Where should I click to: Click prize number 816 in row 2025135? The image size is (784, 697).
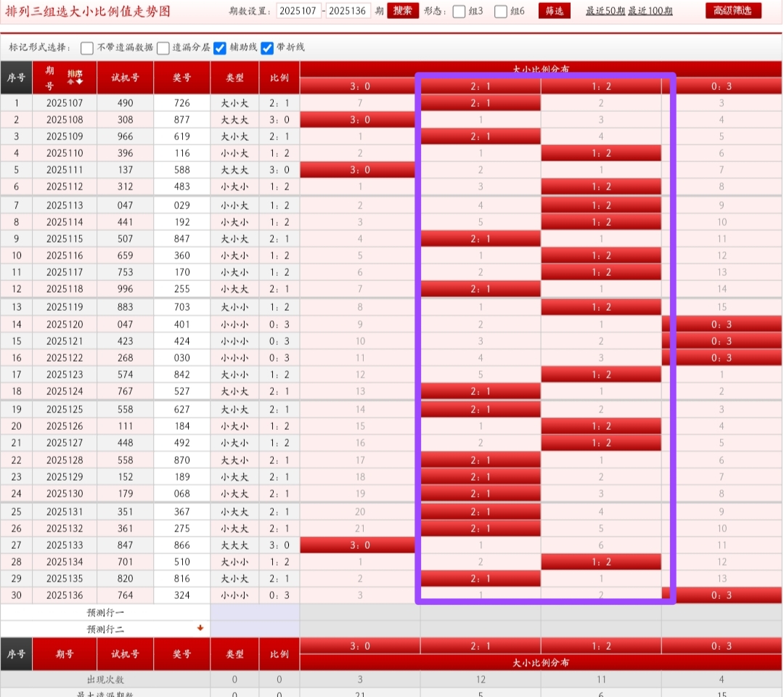click(182, 579)
